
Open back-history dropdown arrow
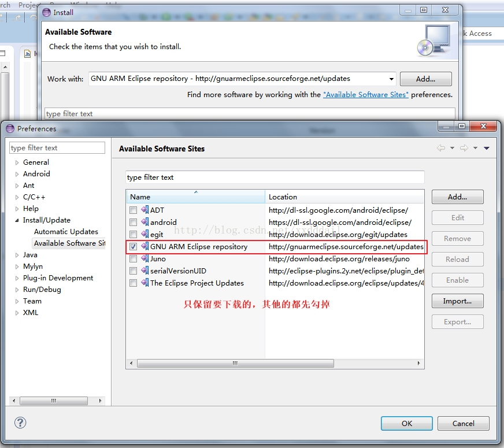click(x=452, y=148)
